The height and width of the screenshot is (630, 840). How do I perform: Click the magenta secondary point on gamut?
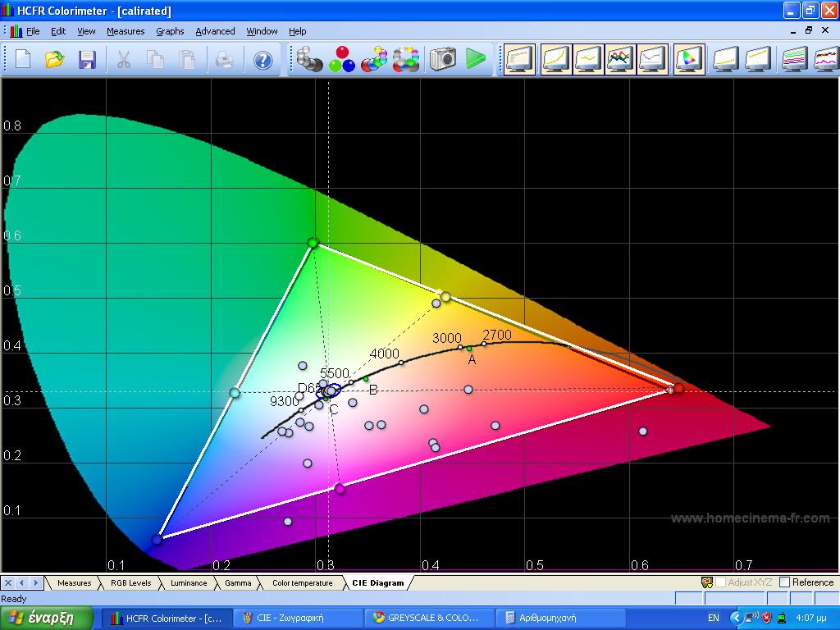[x=339, y=488]
